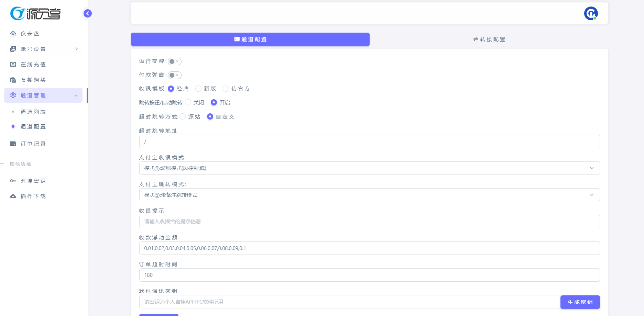
Task: Click the dashboard home icon (仪表盘)
Action: coord(13,34)
